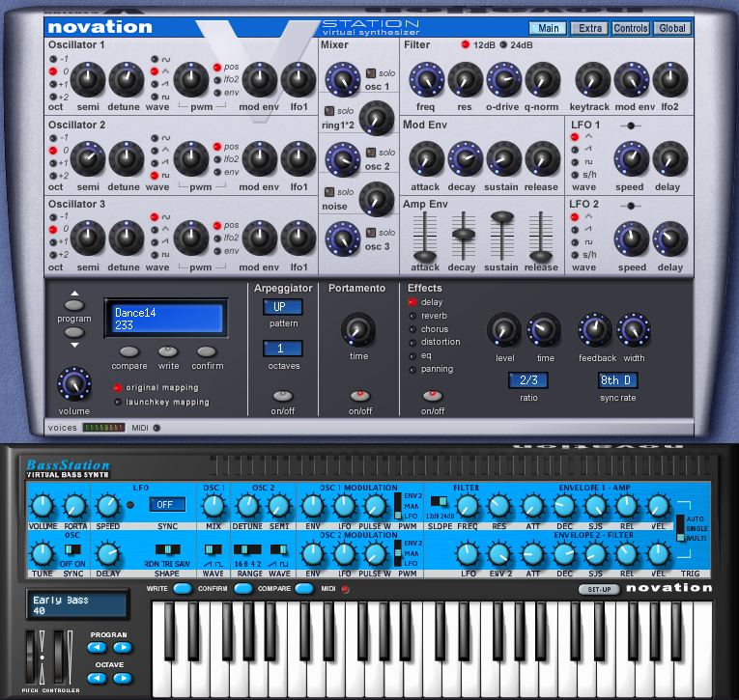Viewport: 739px width, 700px height.
Task: Click the Mixer noise level knob
Action: (377, 199)
